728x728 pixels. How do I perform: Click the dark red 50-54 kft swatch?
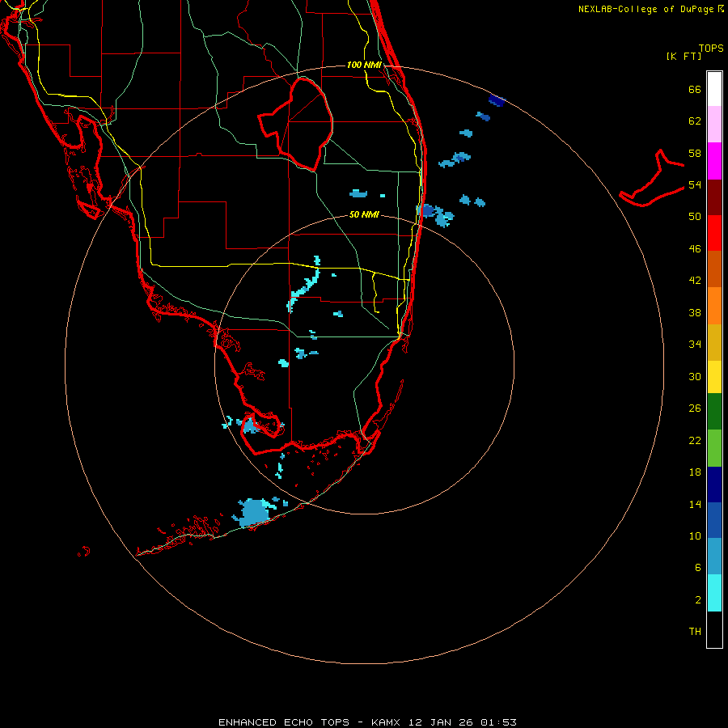[x=714, y=197]
